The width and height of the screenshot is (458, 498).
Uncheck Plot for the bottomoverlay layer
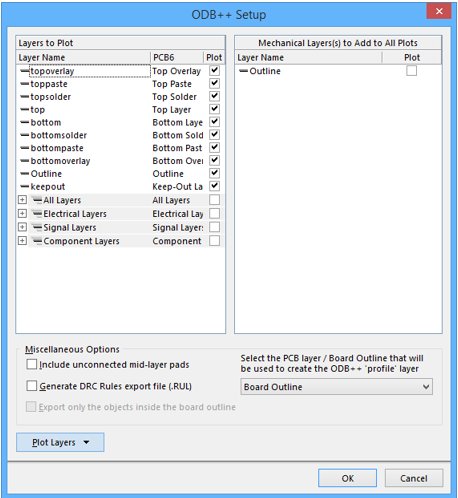pos(214,160)
